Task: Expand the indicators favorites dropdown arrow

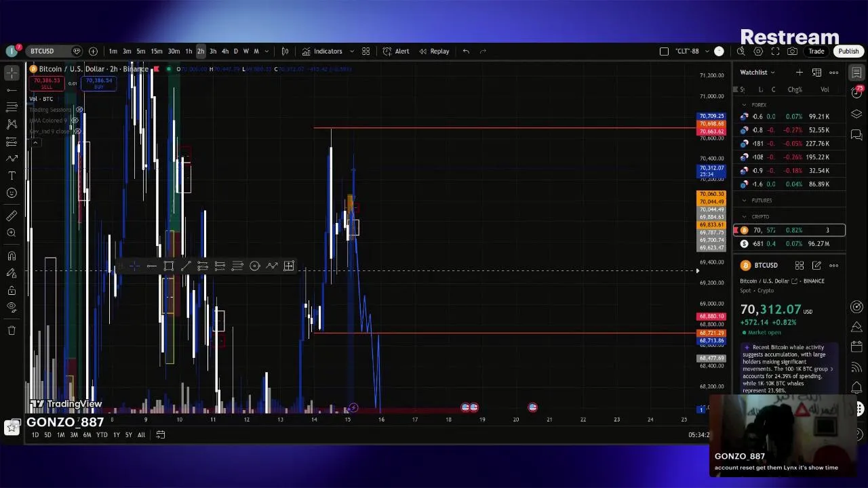Action: (x=351, y=51)
